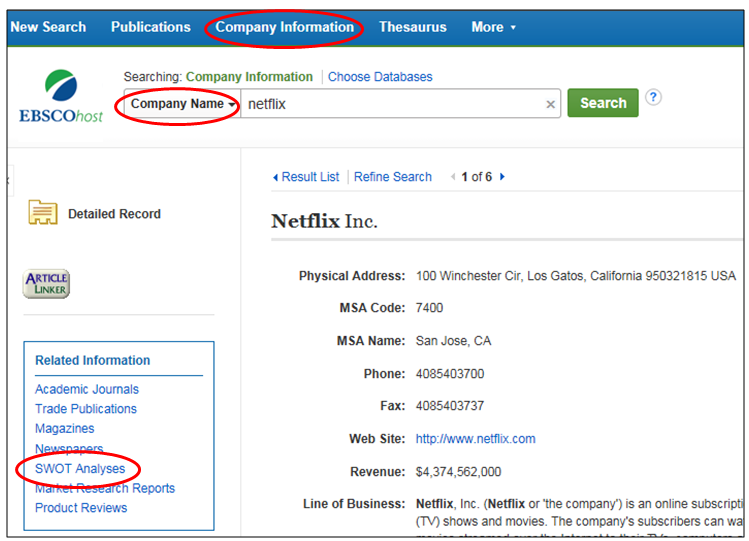Screen dimensions: 749x541
Task: Go to next result arrow
Action: coord(502,177)
